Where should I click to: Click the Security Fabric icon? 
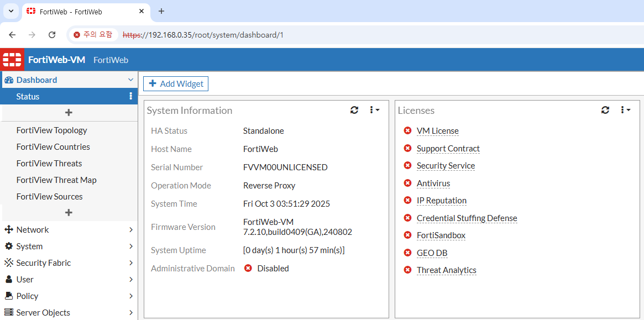coord(9,263)
